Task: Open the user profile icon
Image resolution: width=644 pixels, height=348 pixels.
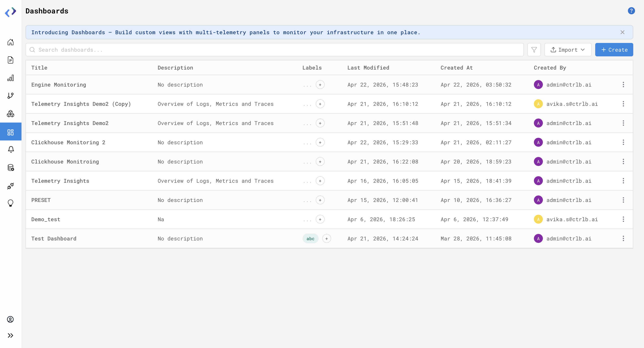Action: click(10, 319)
